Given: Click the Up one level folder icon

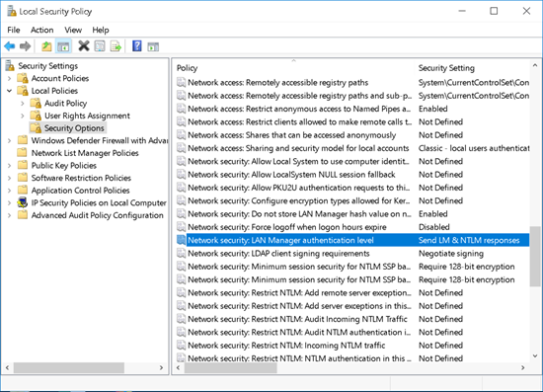Looking at the screenshot, I should click(46, 46).
